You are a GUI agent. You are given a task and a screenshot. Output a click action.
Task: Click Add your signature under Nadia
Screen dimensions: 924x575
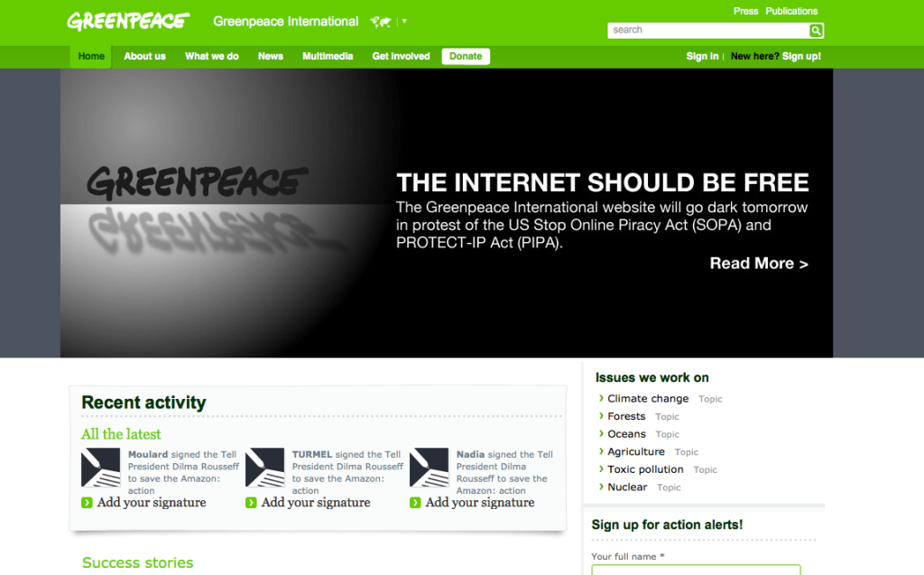tap(480, 503)
